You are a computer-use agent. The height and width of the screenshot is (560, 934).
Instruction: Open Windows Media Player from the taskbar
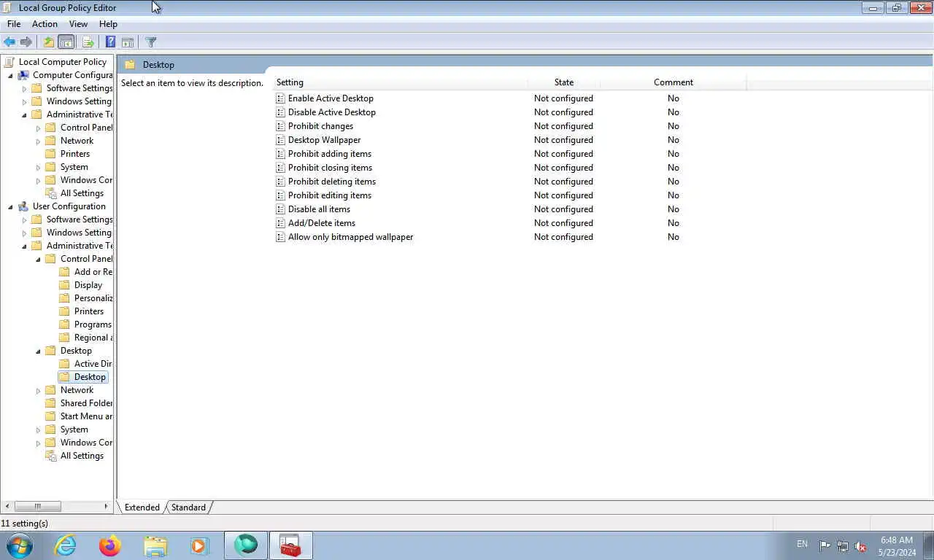[x=200, y=545]
